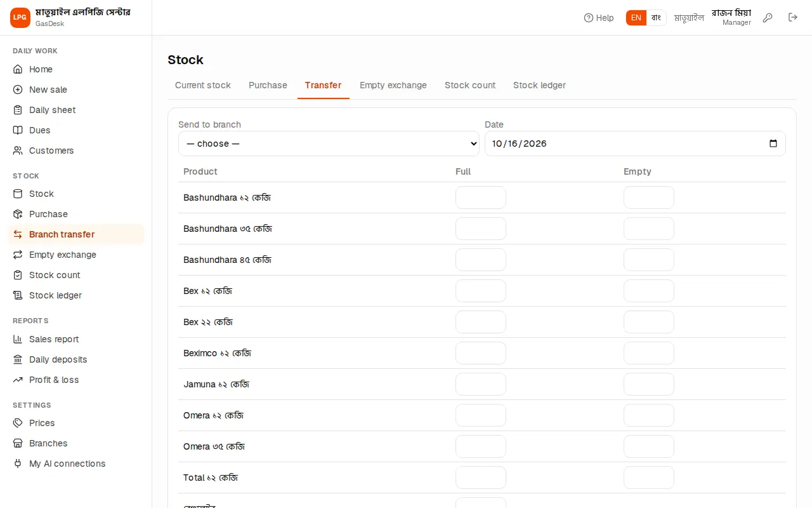
Task: Click the logout icon
Action: coord(793,18)
